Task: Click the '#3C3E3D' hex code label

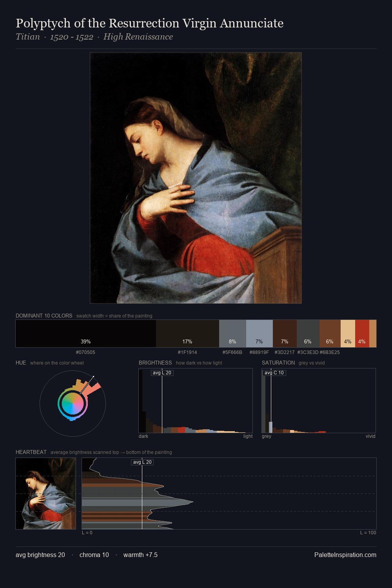Action: tap(308, 352)
